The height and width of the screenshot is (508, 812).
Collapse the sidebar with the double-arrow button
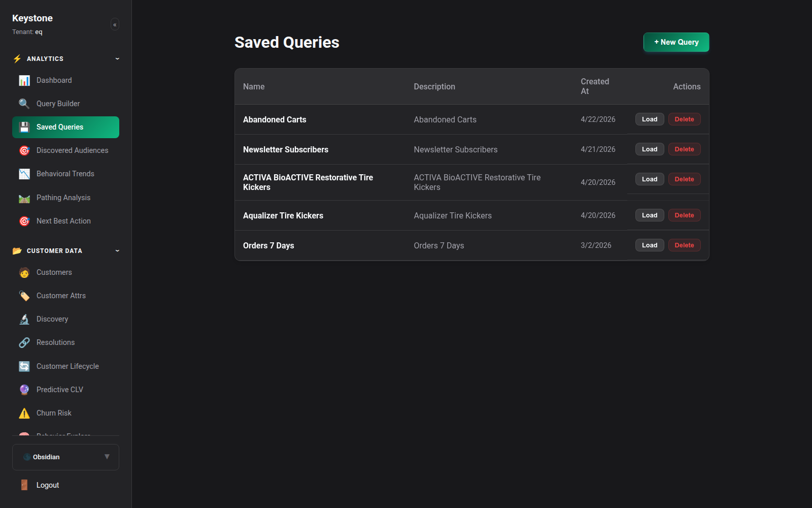[x=115, y=24]
